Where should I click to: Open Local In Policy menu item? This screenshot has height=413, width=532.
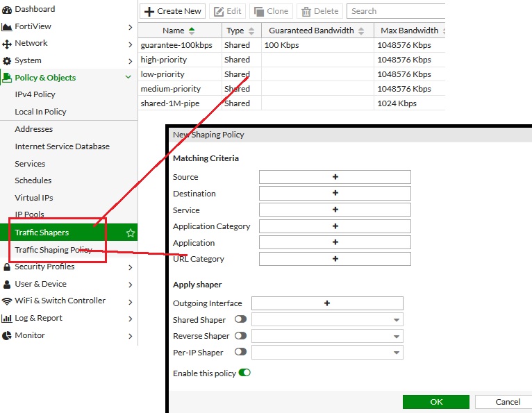(x=41, y=112)
